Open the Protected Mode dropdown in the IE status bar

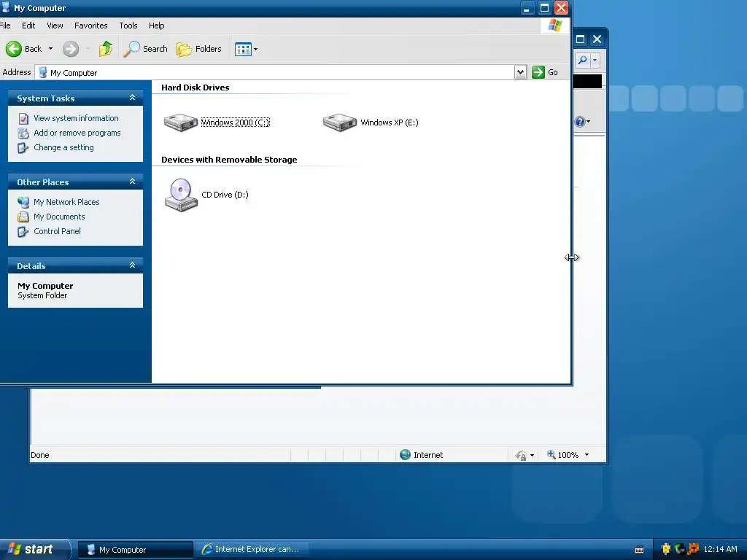coord(532,455)
